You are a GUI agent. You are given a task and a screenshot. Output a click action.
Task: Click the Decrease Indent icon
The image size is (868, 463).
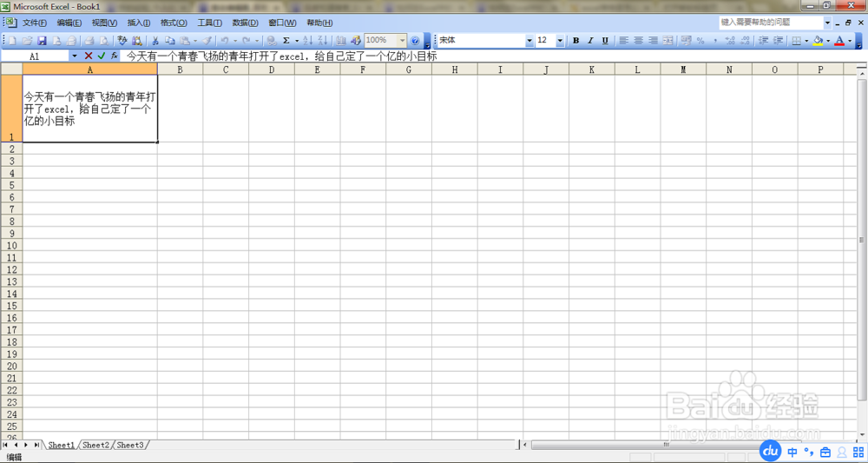click(763, 41)
